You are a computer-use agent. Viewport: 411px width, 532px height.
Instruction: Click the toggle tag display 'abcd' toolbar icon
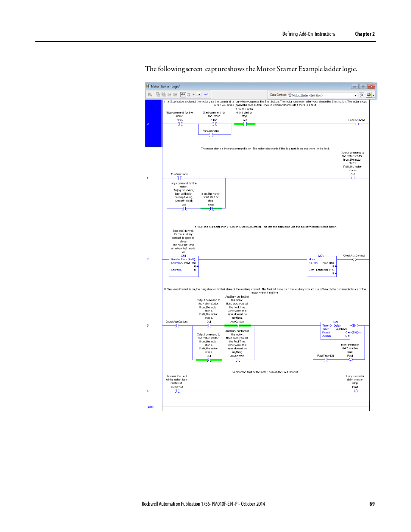[183, 94]
